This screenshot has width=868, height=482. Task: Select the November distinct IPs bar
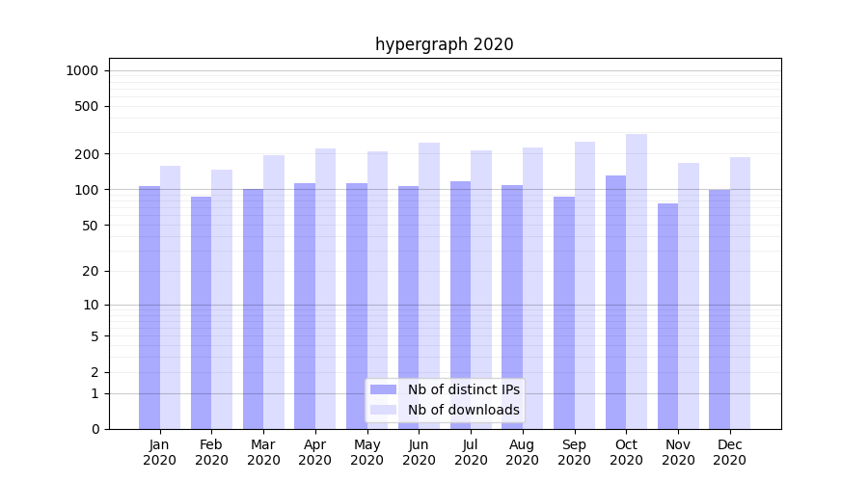[668, 316]
